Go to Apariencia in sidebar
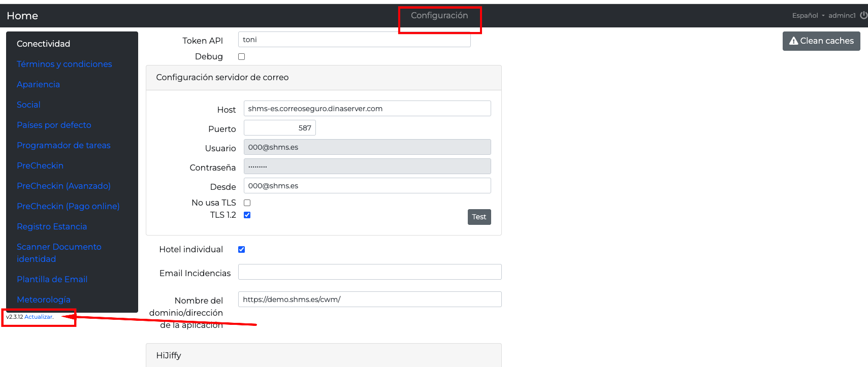The width and height of the screenshot is (868, 367). [38, 85]
